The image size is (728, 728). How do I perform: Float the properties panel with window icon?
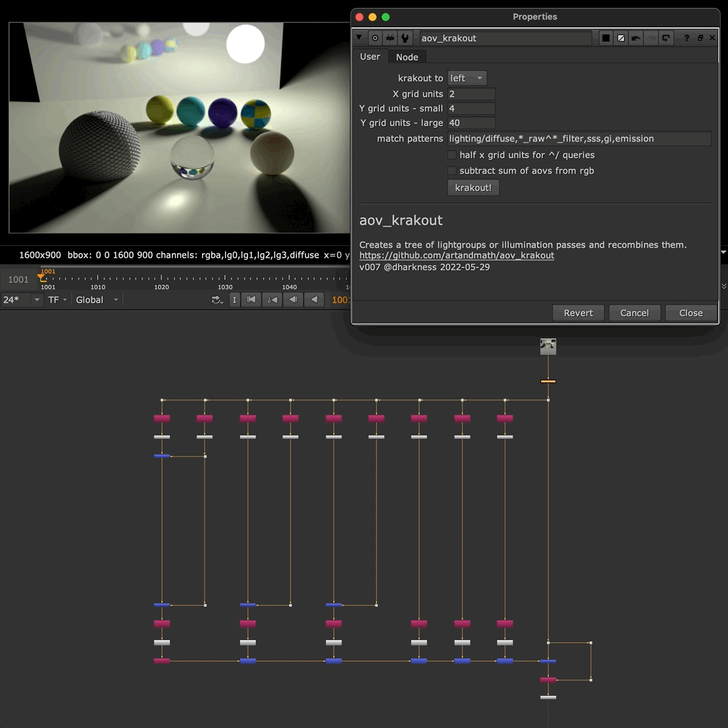point(700,38)
